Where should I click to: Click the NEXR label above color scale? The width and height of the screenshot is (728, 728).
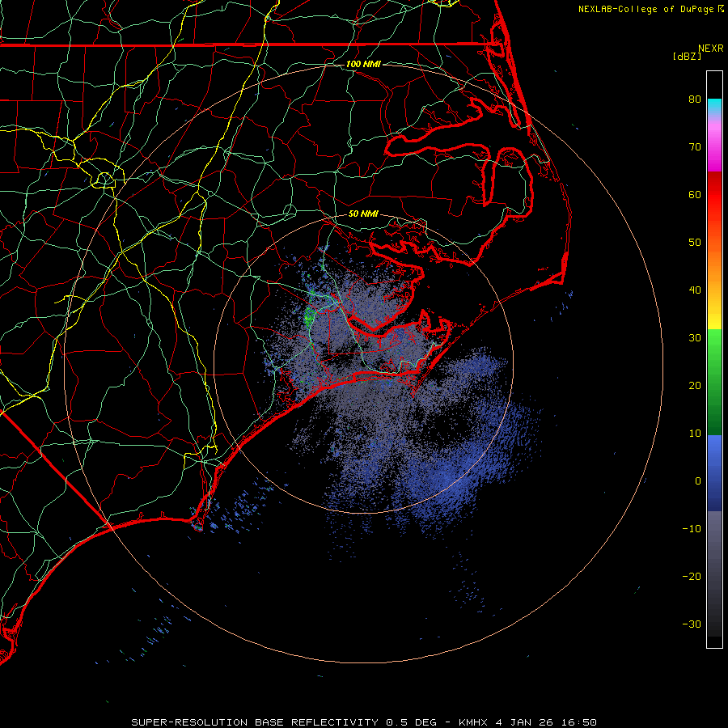point(711,49)
